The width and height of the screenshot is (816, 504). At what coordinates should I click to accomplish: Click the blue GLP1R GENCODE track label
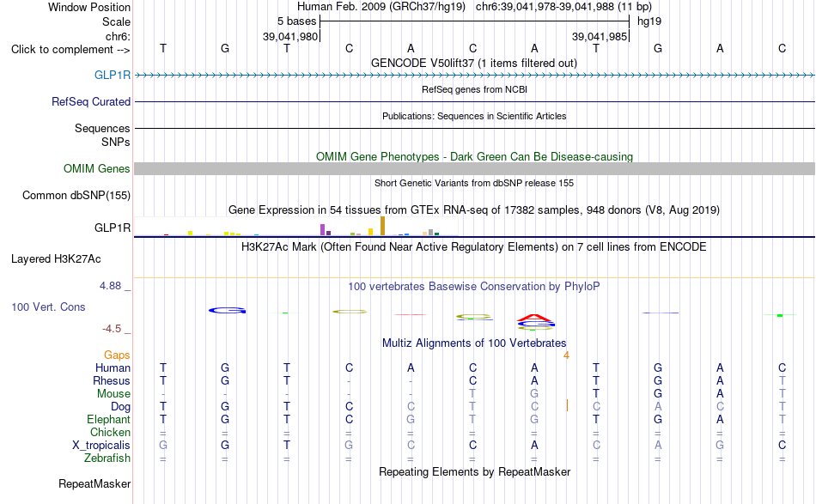[x=112, y=75]
